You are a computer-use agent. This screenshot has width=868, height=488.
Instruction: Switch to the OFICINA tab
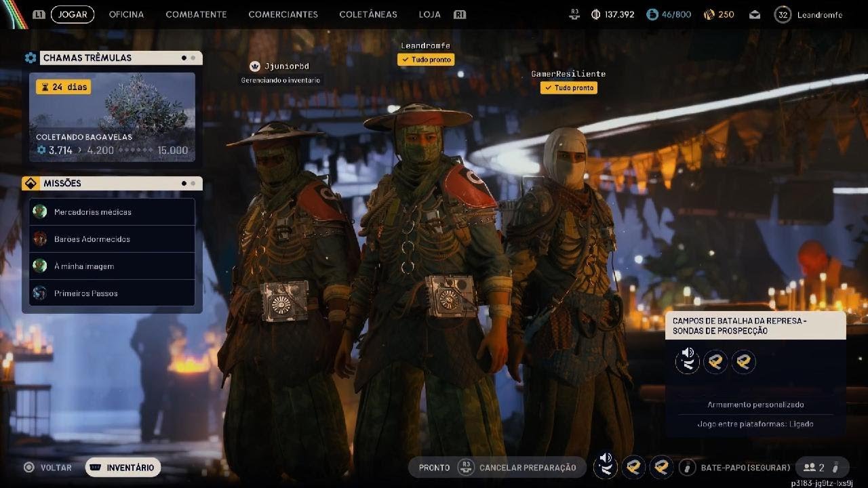[x=127, y=14]
